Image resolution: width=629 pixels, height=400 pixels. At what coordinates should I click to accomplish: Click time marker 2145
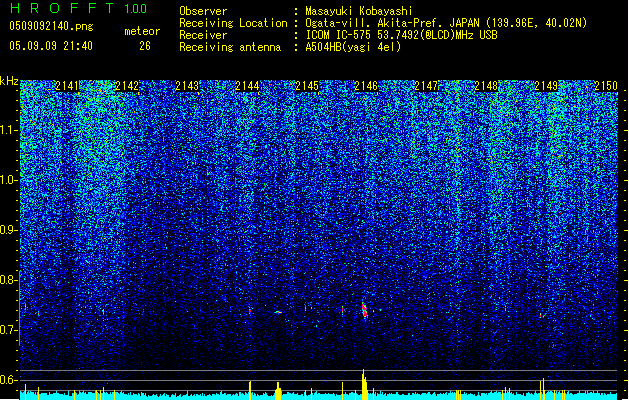[x=306, y=86]
